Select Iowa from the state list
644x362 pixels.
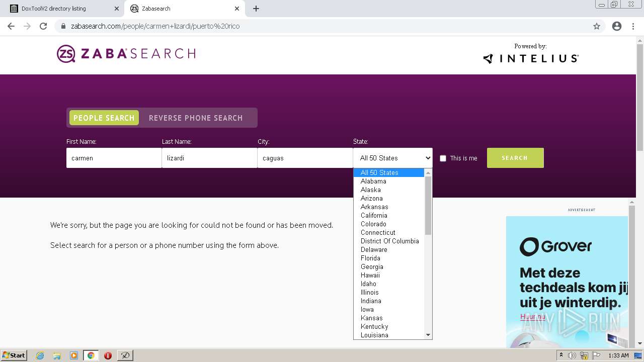(x=389, y=309)
